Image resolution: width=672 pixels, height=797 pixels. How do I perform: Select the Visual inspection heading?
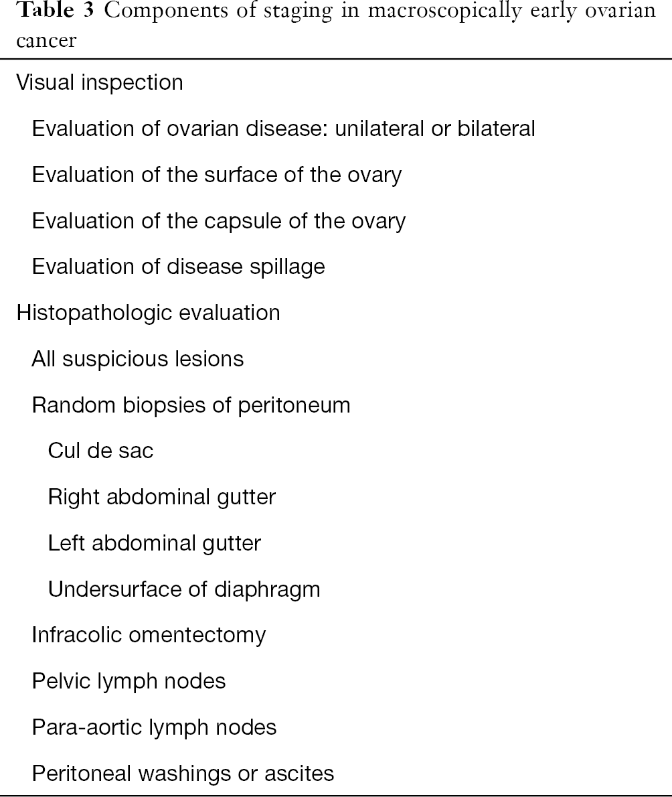100,83
